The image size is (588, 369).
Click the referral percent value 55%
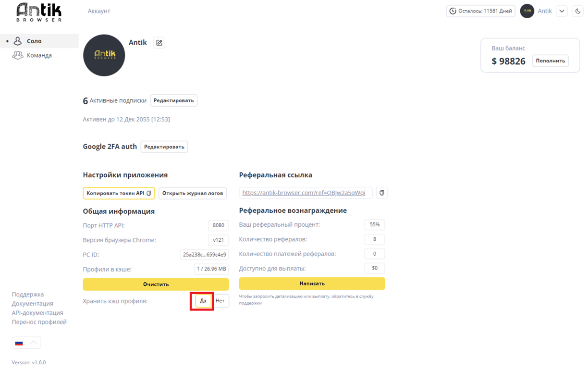pos(375,224)
